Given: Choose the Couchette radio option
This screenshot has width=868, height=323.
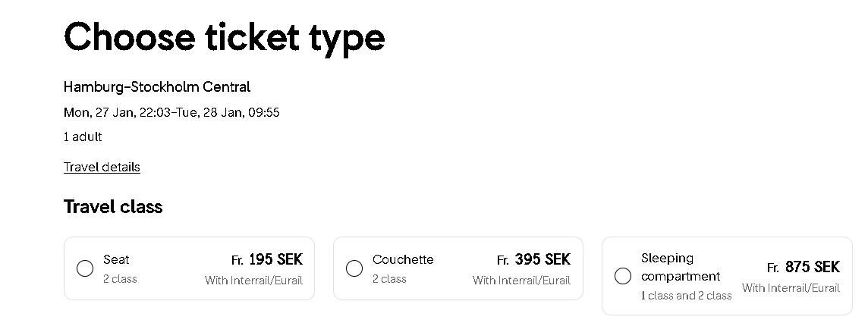Looking at the screenshot, I should (354, 268).
